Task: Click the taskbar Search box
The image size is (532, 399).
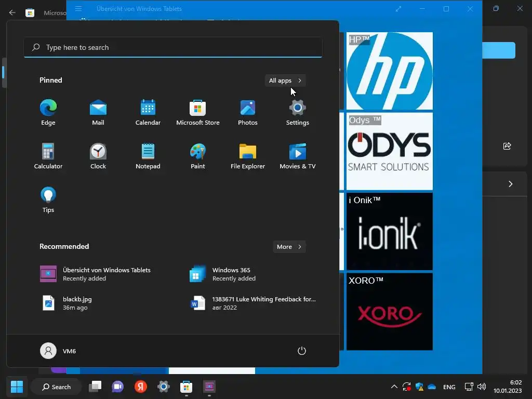Action: pyautogui.click(x=56, y=387)
